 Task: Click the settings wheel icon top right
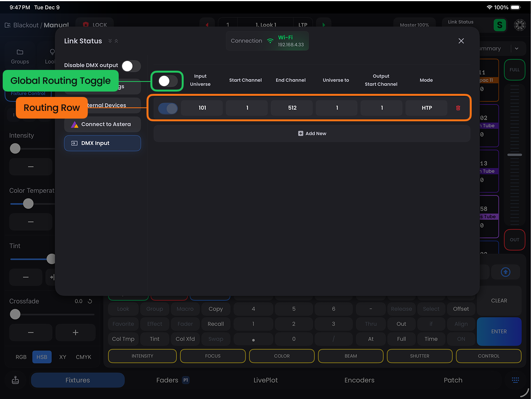pyautogui.click(x=520, y=25)
